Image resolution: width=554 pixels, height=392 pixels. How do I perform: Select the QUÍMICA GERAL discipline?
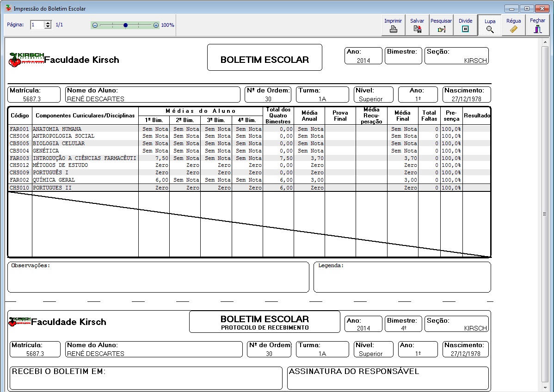(54, 180)
